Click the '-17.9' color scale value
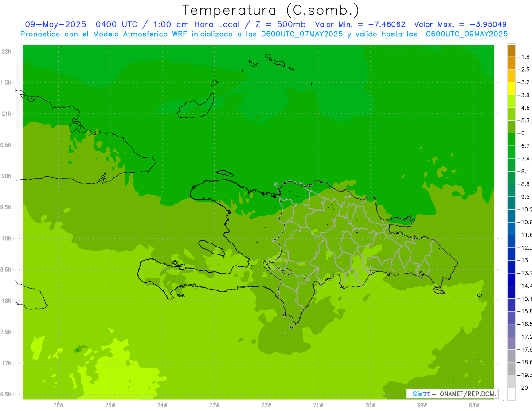532x411 pixels. coord(524,349)
